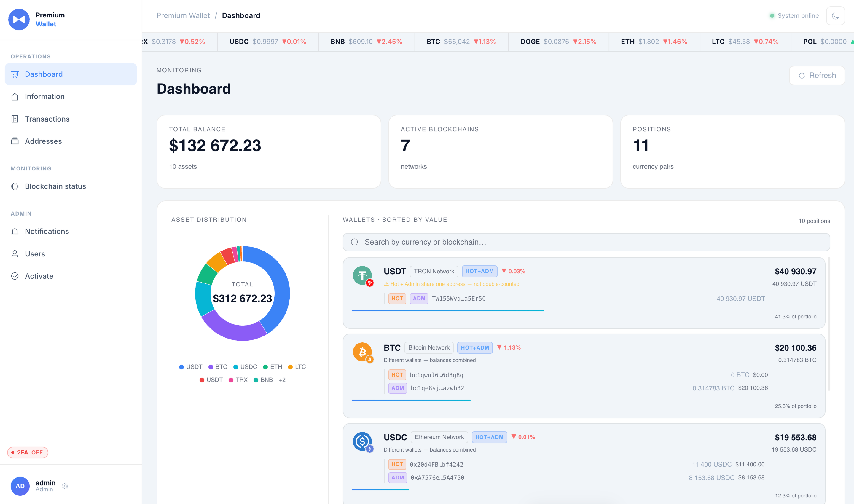Viewport: 854px width, 504px height.
Task: Click the blue USDT legend entry
Action: [x=191, y=367]
